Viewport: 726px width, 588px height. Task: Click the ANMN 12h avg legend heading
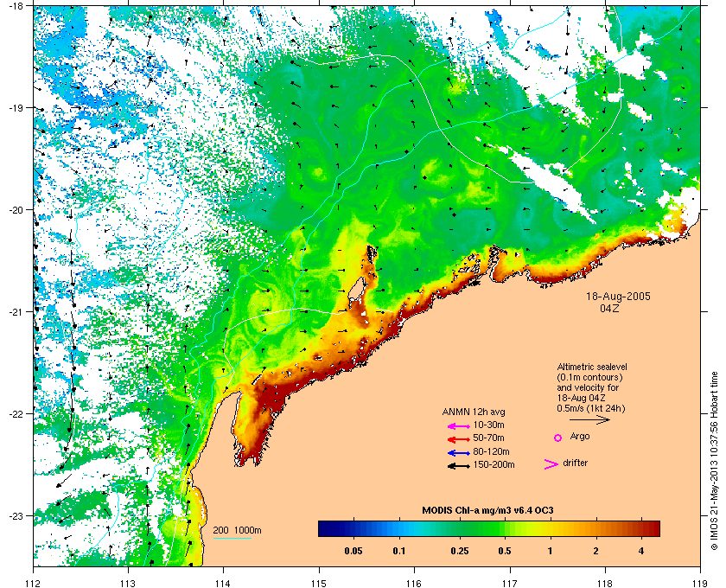click(x=474, y=412)
